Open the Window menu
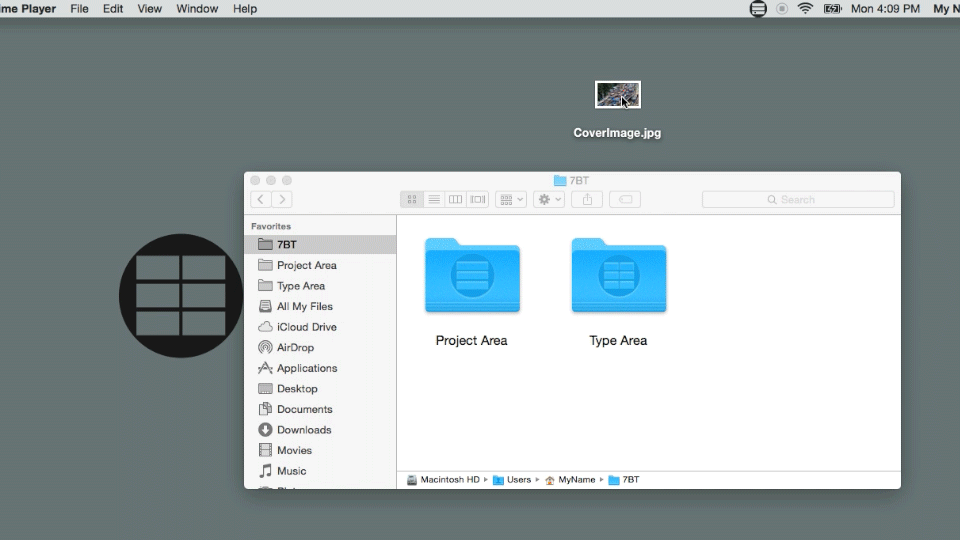The height and width of the screenshot is (540, 960). pyautogui.click(x=197, y=9)
